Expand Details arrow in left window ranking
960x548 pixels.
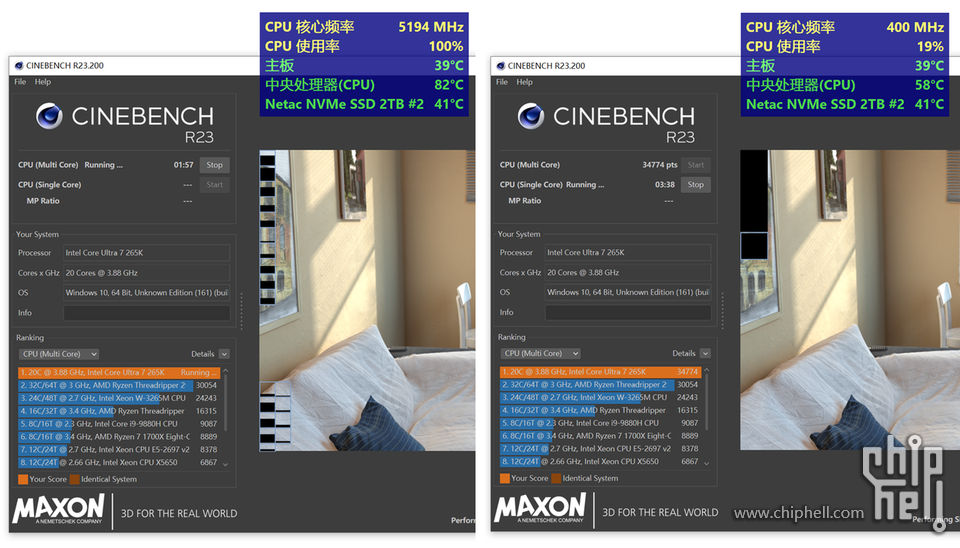224,354
